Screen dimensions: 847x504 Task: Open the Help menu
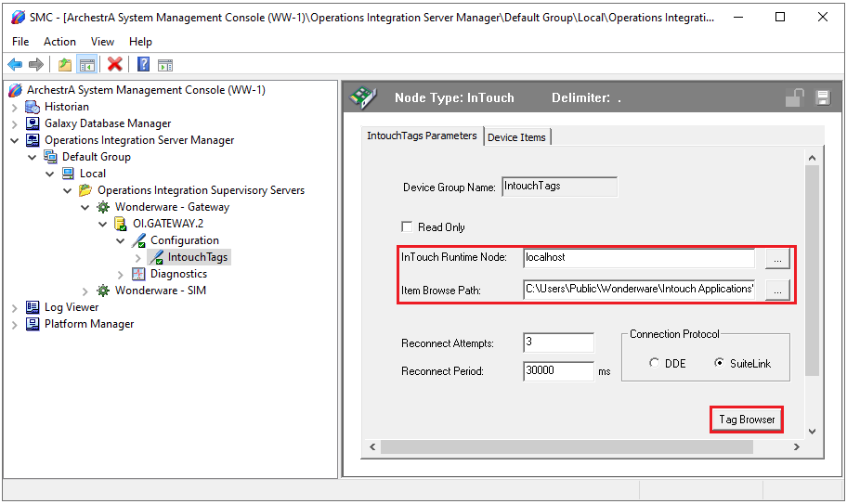click(x=140, y=42)
